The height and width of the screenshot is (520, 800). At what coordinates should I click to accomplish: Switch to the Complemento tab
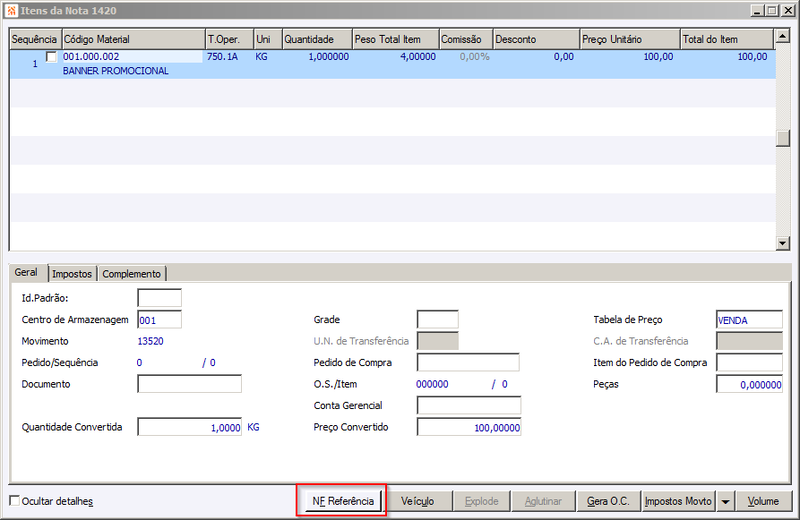coord(132,274)
